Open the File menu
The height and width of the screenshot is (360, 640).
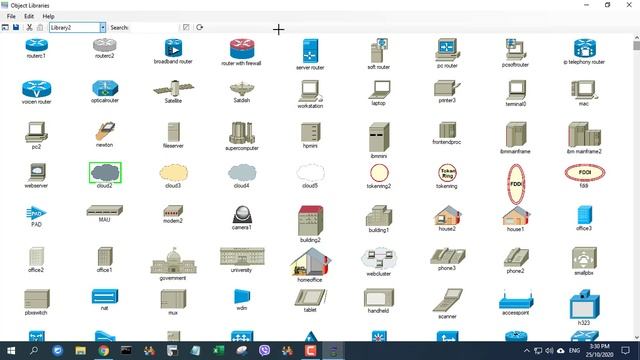click(11, 16)
